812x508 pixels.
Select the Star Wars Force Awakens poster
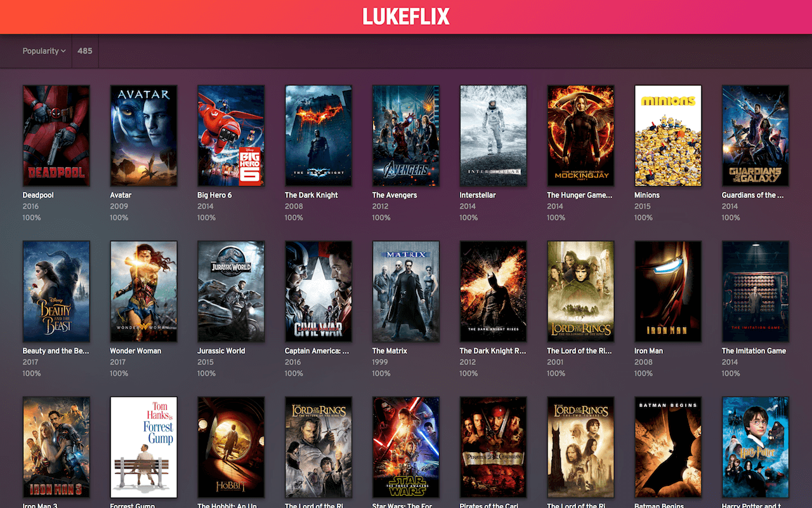(406, 447)
